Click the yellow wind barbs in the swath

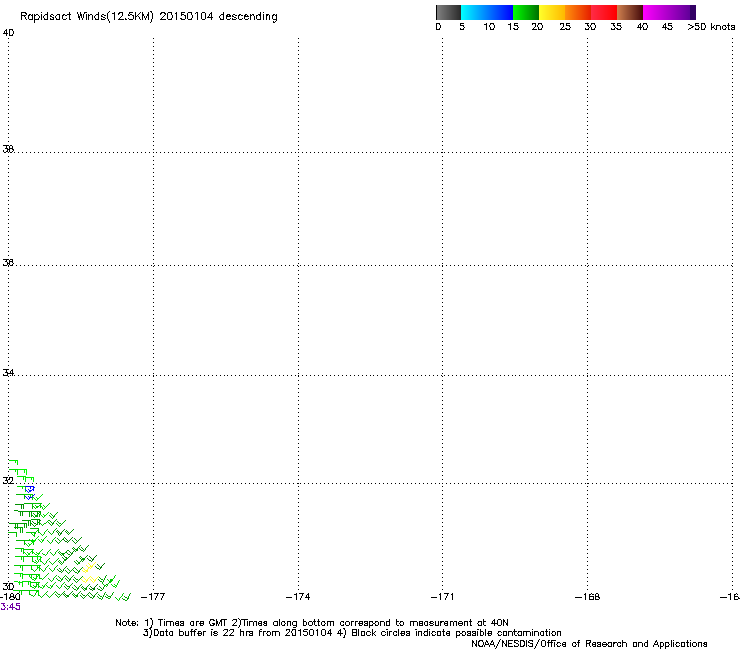pos(89,572)
